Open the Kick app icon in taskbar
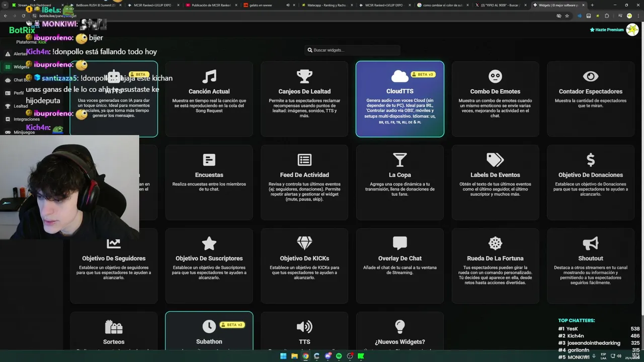Image resolution: width=644 pixels, height=362 pixels. (x=361, y=356)
